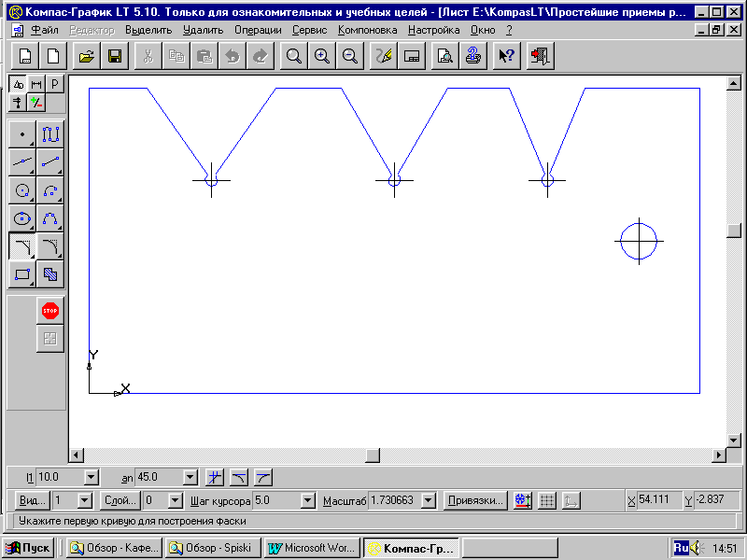Create a new drawing sheet

coord(25,56)
